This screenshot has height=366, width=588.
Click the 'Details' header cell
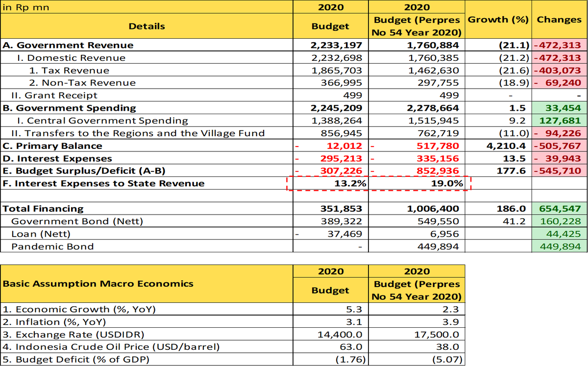(147, 26)
